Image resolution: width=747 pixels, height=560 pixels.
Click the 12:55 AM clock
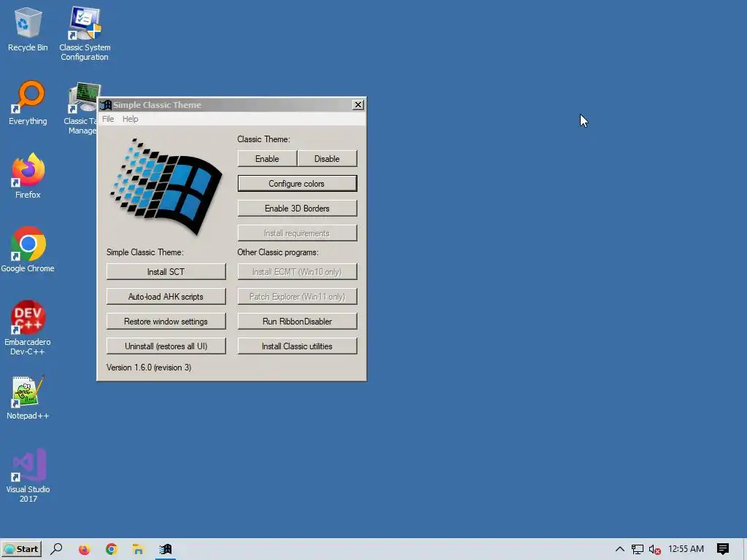click(686, 549)
